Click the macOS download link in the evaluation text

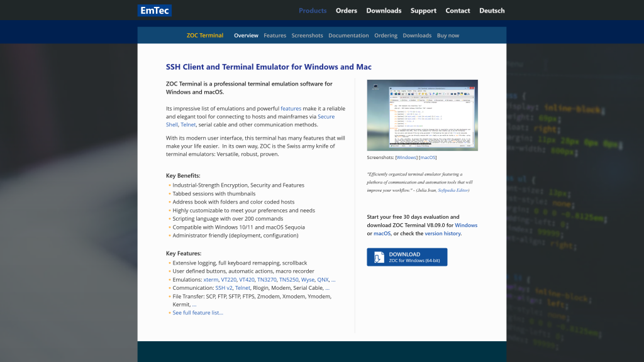[x=382, y=234]
